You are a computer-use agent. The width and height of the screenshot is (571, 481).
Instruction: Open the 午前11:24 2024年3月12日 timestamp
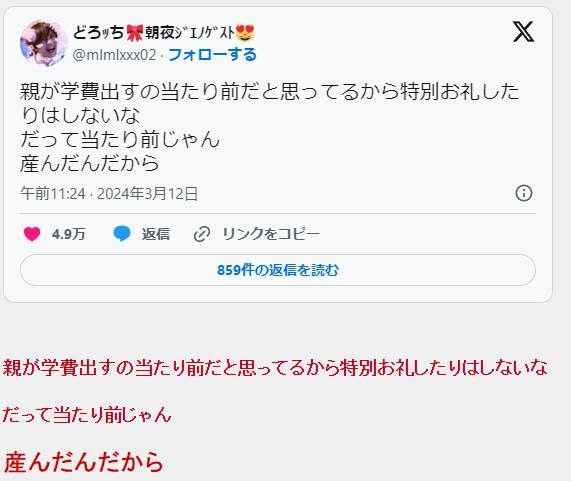pyautogui.click(x=109, y=193)
